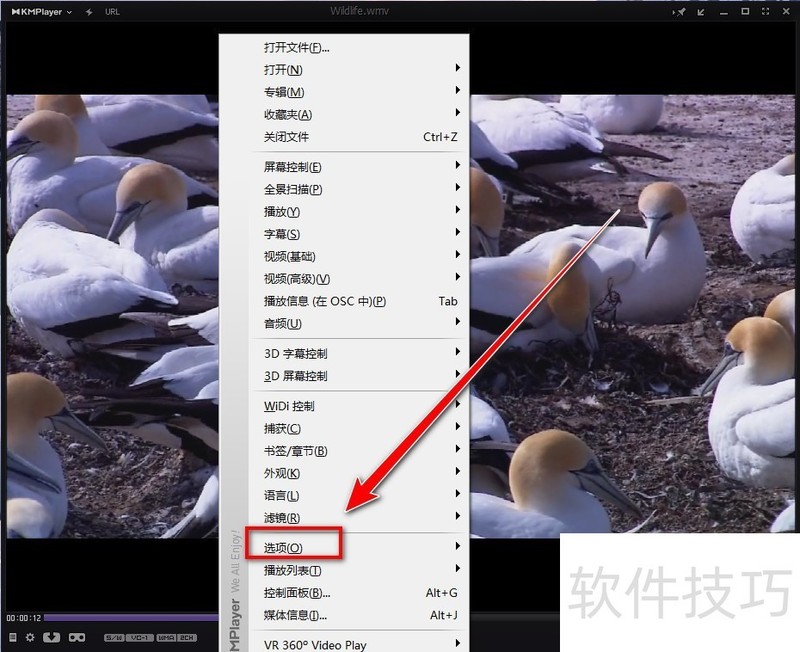Toggle fullscreen using the expand icon
This screenshot has width=800, height=652.
point(765,12)
